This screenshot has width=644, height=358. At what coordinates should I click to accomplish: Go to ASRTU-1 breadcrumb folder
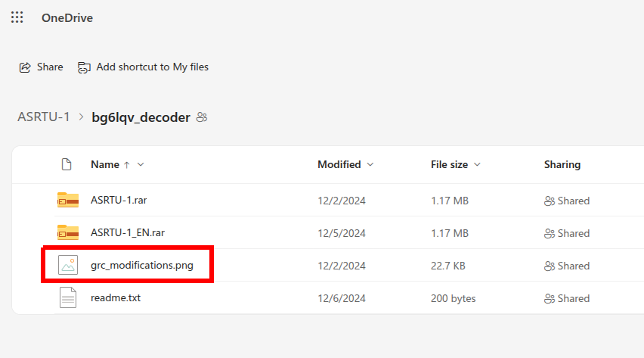tap(44, 117)
